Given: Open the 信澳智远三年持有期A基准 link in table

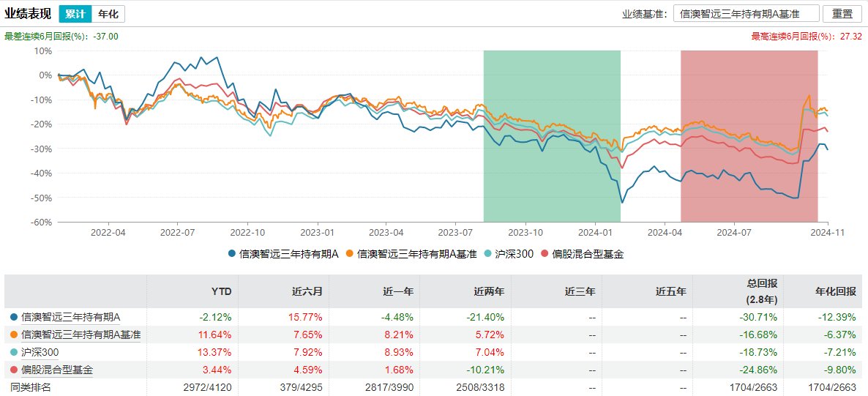Looking at the screenshot, I should point(81,335).
